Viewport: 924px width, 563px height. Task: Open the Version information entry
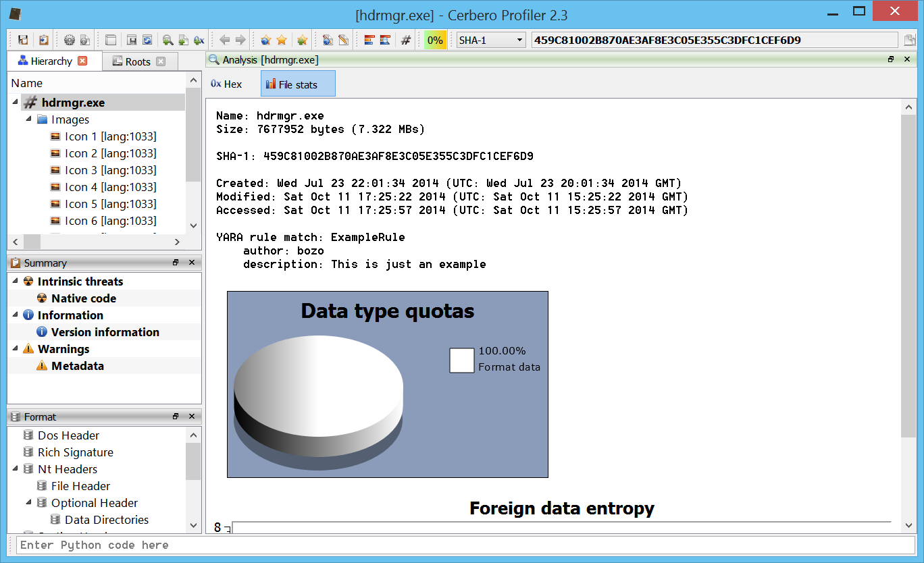[x=105, y=332]
